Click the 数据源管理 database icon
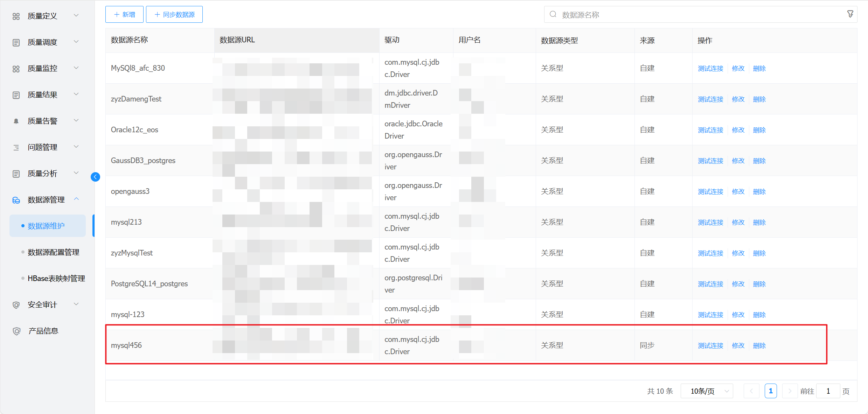Screen dimensions: 868x414 point(16,200)
